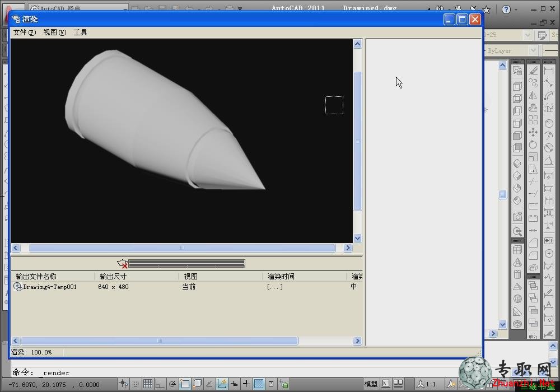Toggle Snap mode in status bar
Screen dimensions: 560x392
[x=136, y=384]
